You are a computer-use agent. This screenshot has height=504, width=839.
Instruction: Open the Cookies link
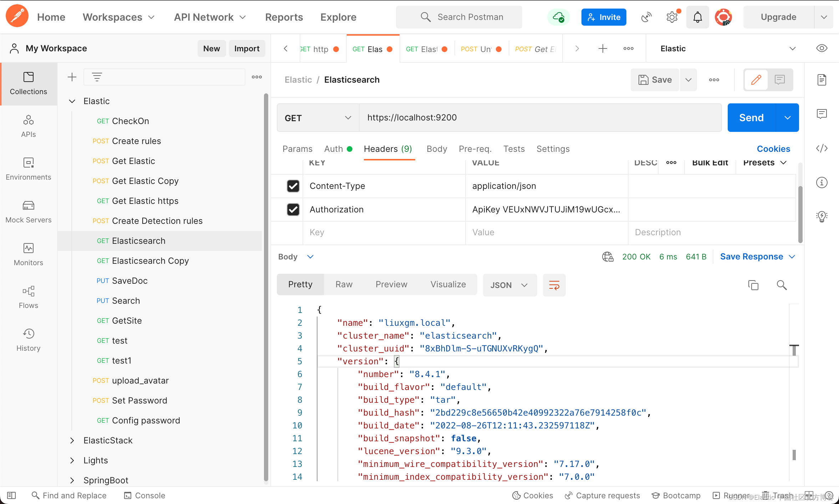773,149
